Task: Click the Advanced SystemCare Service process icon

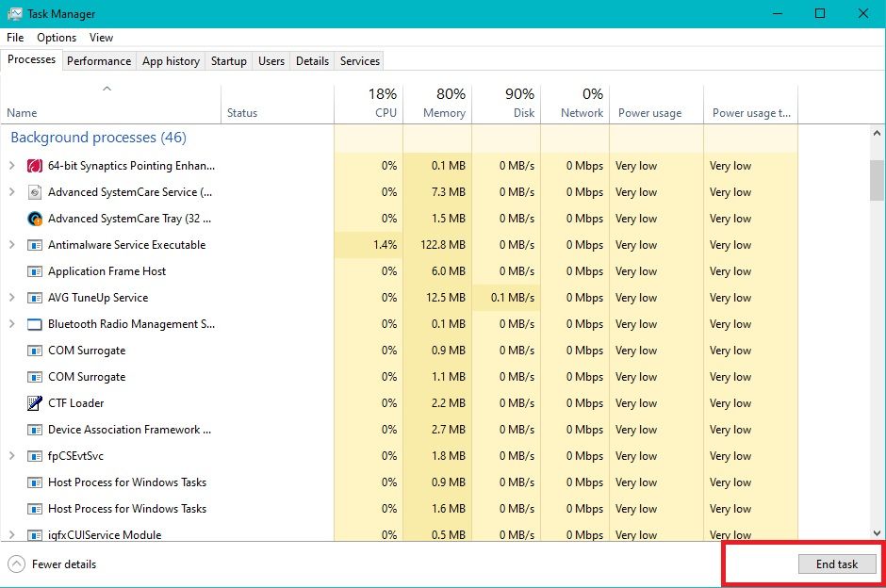Action: coord(35,192)
